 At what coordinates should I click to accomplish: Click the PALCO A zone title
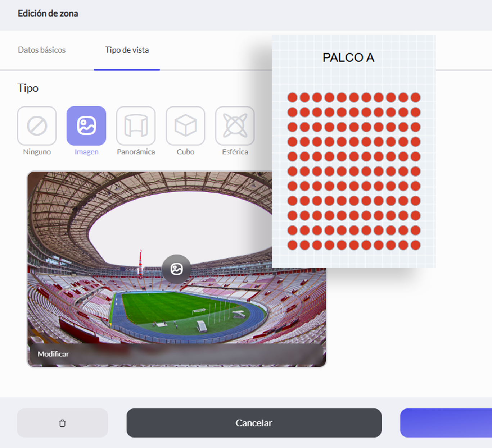348,58
